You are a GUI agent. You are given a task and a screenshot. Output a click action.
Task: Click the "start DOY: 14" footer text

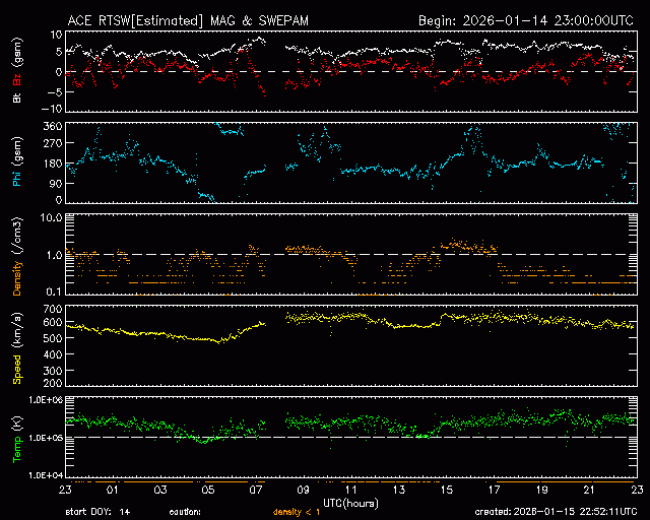[x=98, y=512]
